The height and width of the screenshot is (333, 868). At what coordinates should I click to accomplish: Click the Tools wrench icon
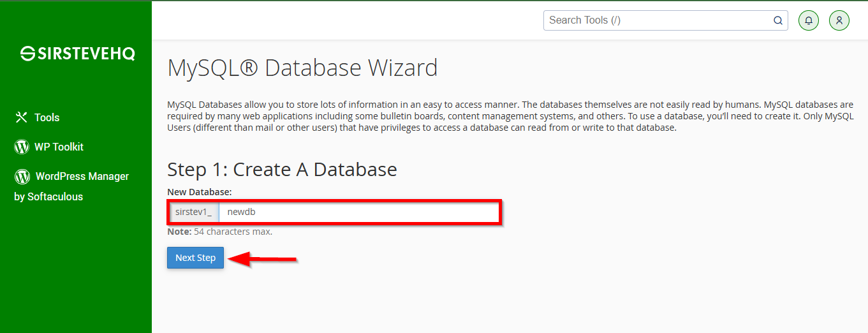tap(22, 117)
